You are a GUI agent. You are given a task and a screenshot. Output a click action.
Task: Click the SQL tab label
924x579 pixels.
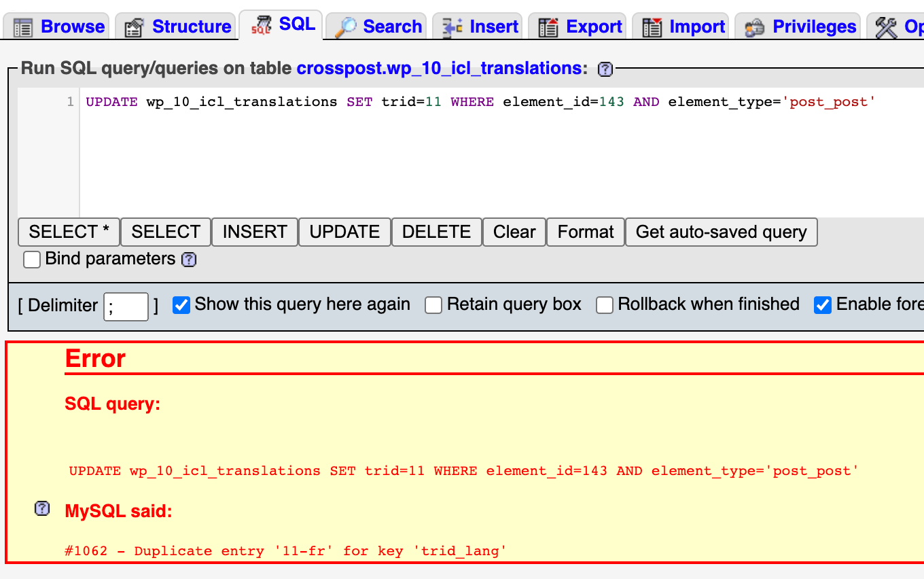(x=298, y=24)
